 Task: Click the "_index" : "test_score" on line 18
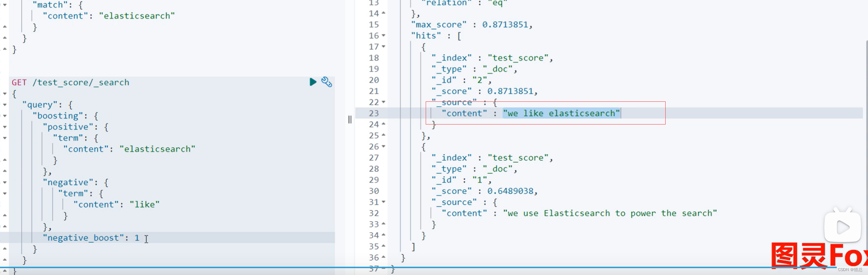point(492,58)
